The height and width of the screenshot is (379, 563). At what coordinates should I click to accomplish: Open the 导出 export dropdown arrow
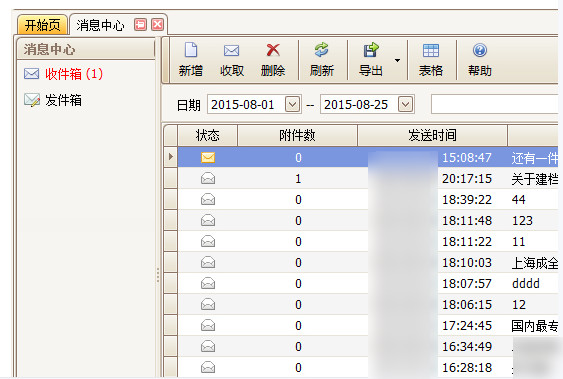[x=397, y=60]
